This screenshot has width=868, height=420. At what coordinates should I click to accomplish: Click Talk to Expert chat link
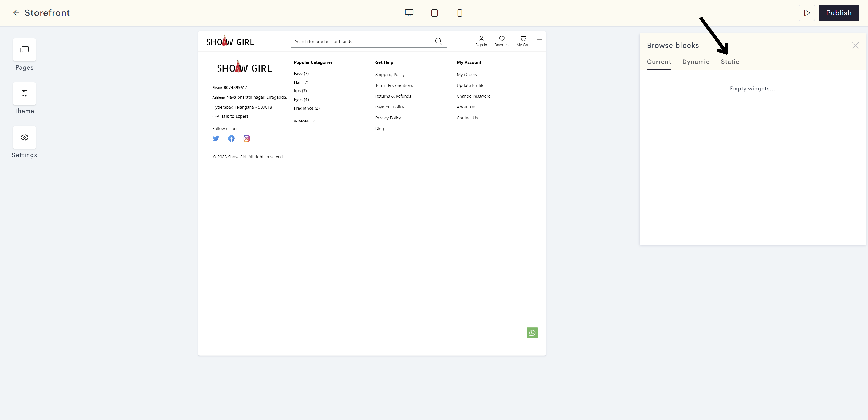click(x=234, y=116)
